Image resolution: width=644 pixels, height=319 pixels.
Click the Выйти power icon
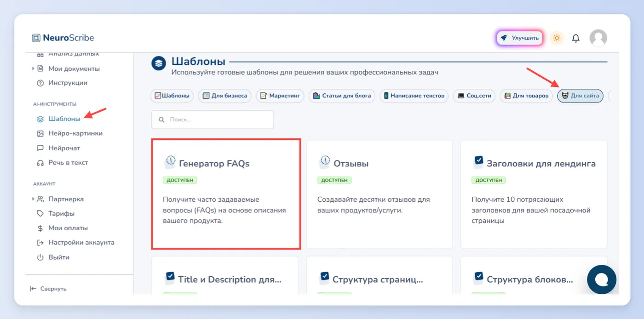click(x=40, y=257)
